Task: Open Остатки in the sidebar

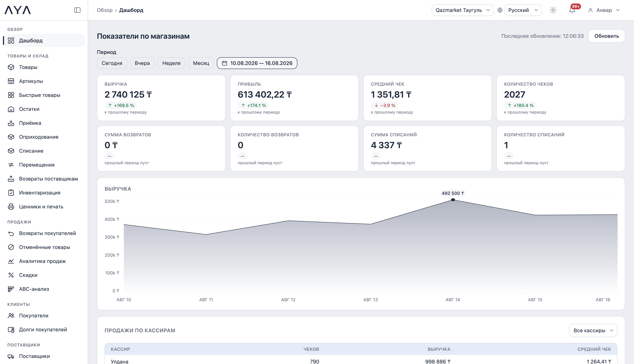Action: click(x=44, y=109)
